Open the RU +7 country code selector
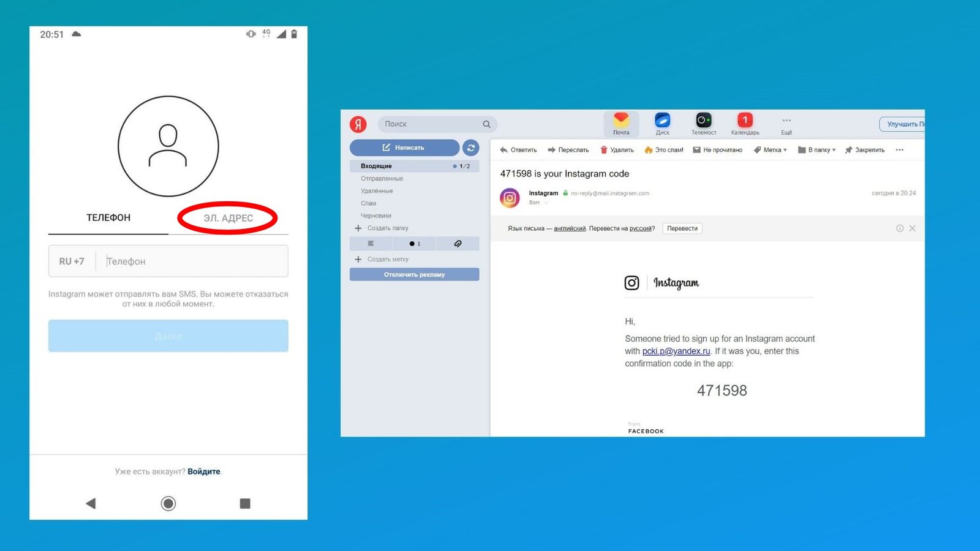The height and width of the screenshot is (551, 980). [72, 261]
